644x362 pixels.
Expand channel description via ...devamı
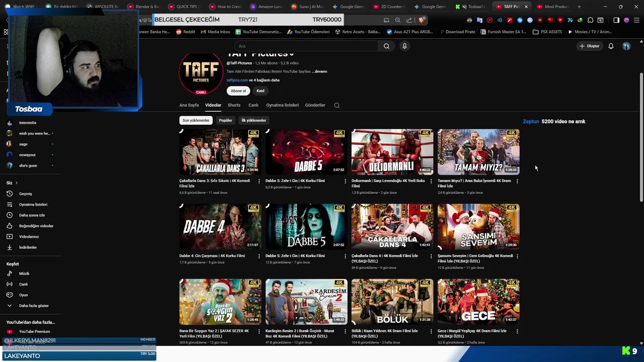[319, 71]
